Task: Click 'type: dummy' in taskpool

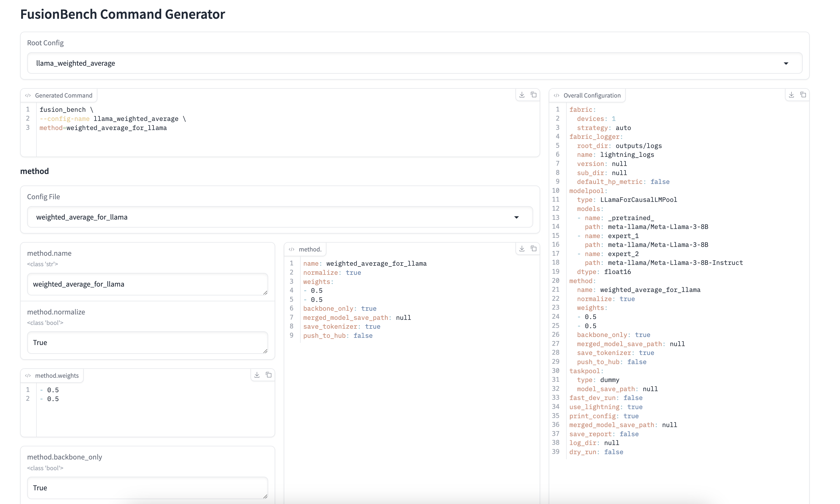Action: (x=598, y=380)
